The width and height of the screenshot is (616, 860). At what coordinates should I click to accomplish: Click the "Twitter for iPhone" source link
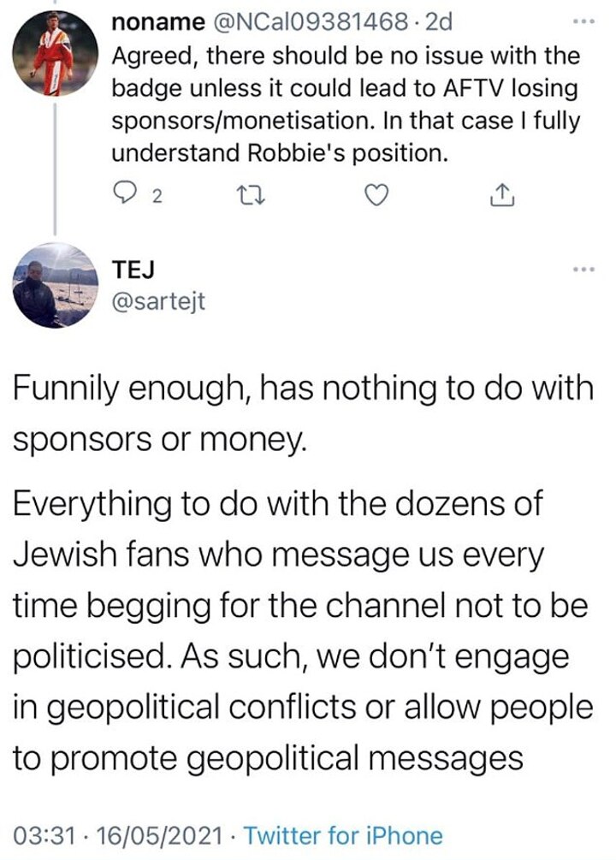(x=344, y=835)
